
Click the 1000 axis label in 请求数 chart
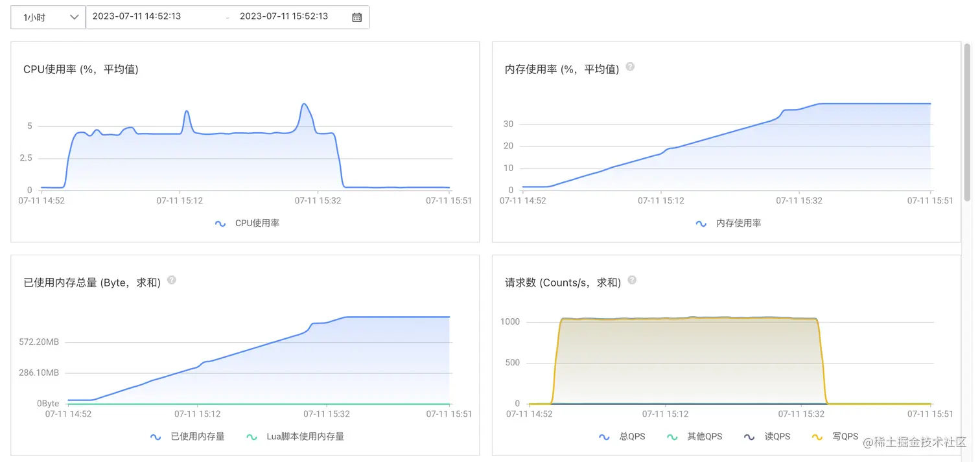pos(510,321)
